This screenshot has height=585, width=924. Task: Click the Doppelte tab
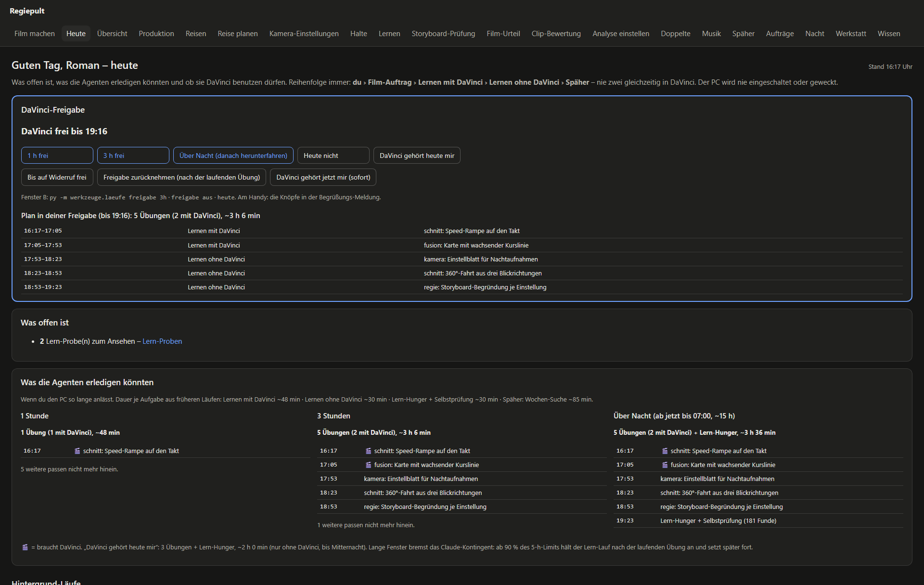point(676,34)
